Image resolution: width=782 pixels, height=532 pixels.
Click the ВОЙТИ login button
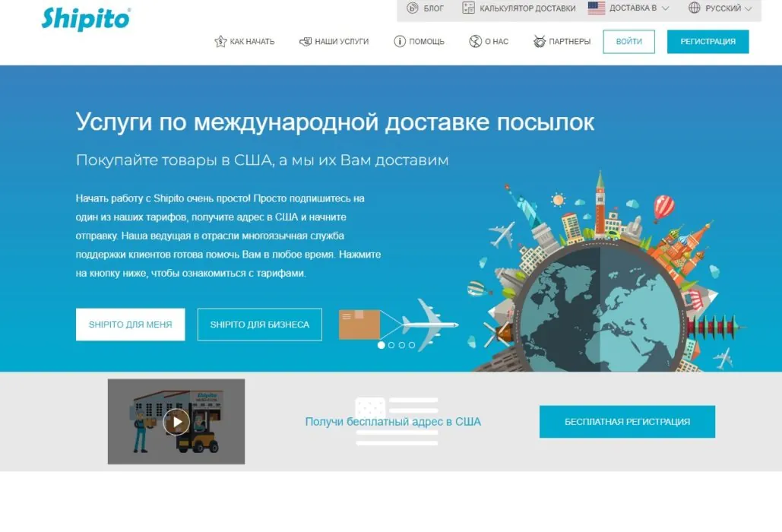click(628, 42)
